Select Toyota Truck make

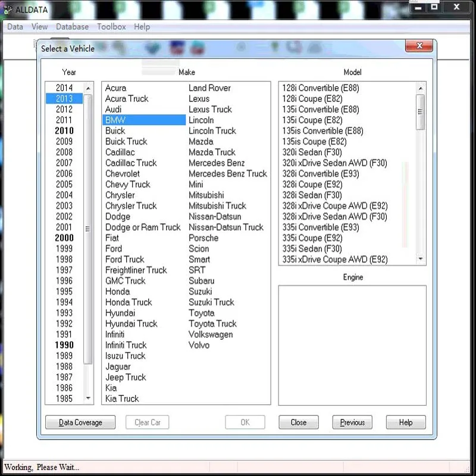[x=212, y=324]
